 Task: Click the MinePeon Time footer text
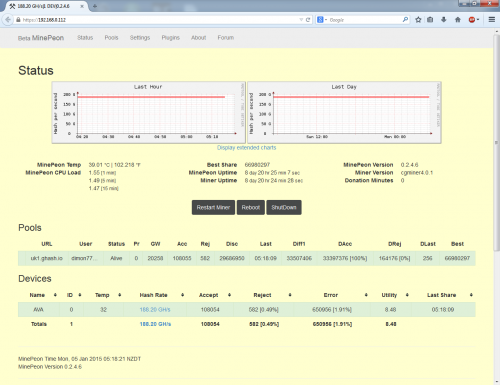(x=79, y=359)
